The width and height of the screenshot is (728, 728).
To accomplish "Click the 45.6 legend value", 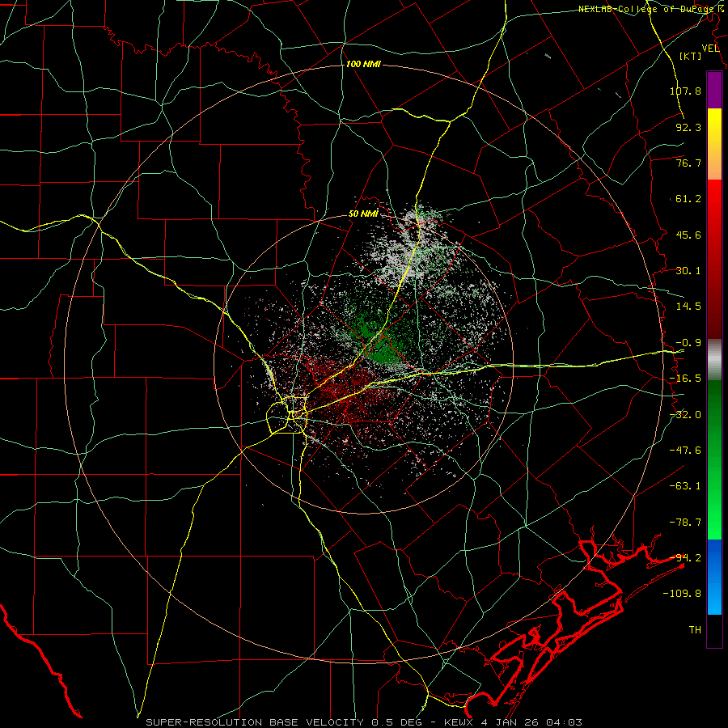I will click(x=688, y=235).
